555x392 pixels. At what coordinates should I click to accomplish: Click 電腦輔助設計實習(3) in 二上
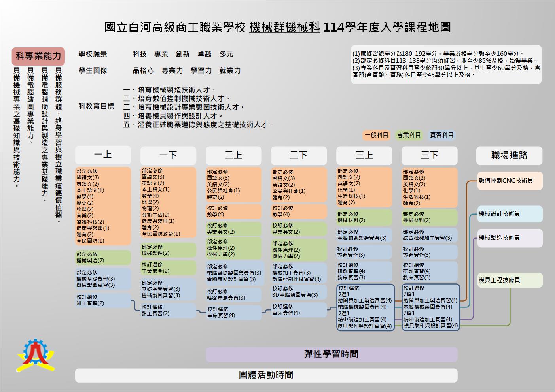pyautogui.click(x=231, y=279)
